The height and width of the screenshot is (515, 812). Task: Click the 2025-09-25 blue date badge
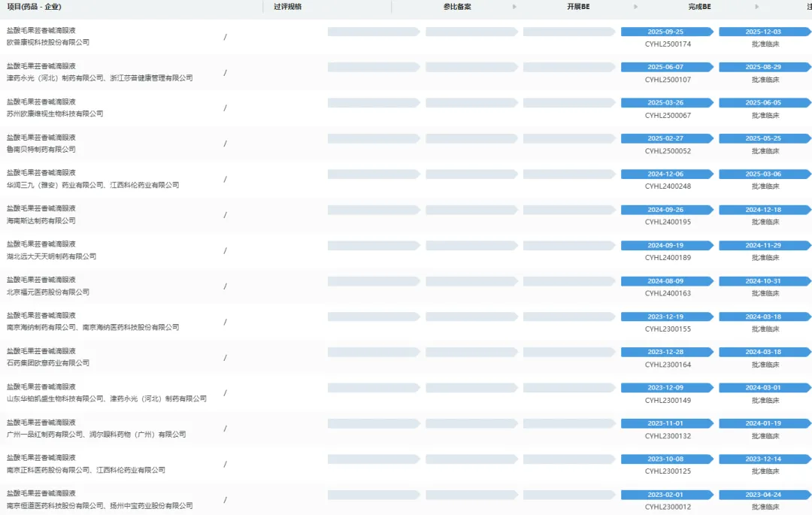tap(665, 32)
